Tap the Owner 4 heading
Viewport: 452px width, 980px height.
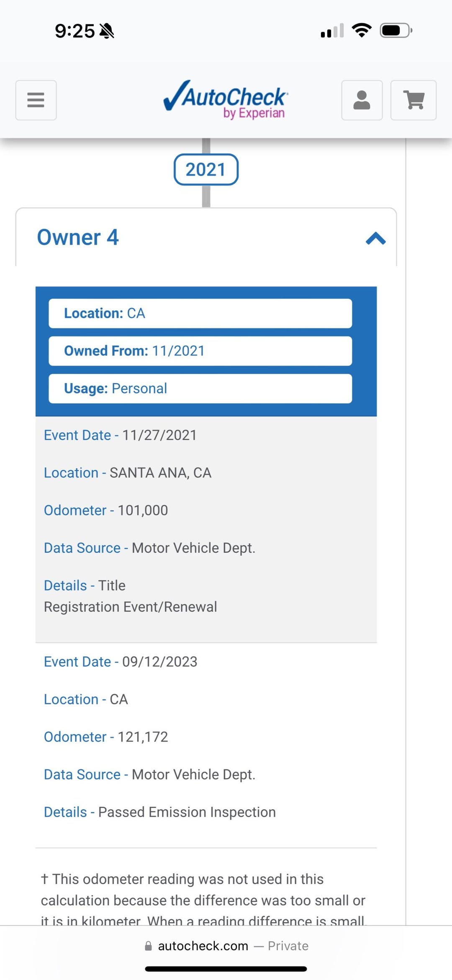click(x=78, y=237)
